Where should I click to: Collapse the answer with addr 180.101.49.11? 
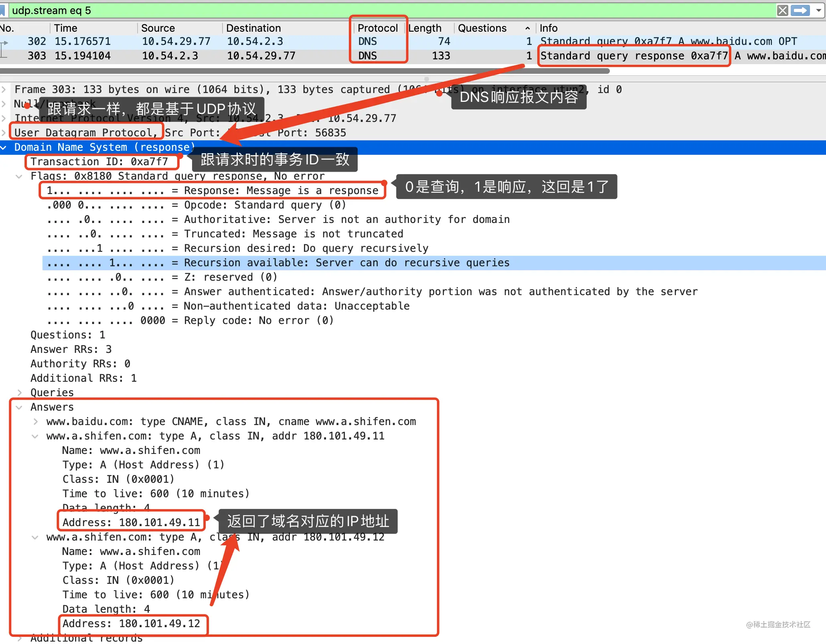(35, 436)
